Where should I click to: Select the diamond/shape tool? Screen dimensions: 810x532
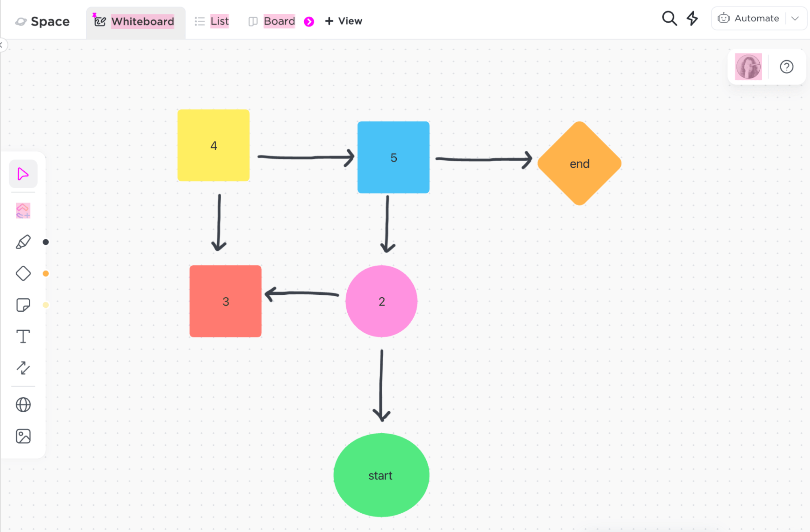click(x=23, y=273)
